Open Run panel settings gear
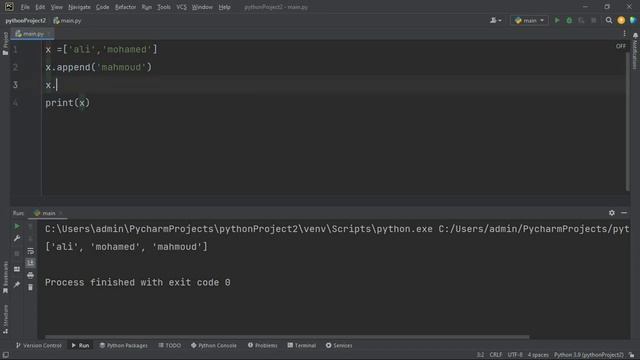 click(x=611, y=213)
